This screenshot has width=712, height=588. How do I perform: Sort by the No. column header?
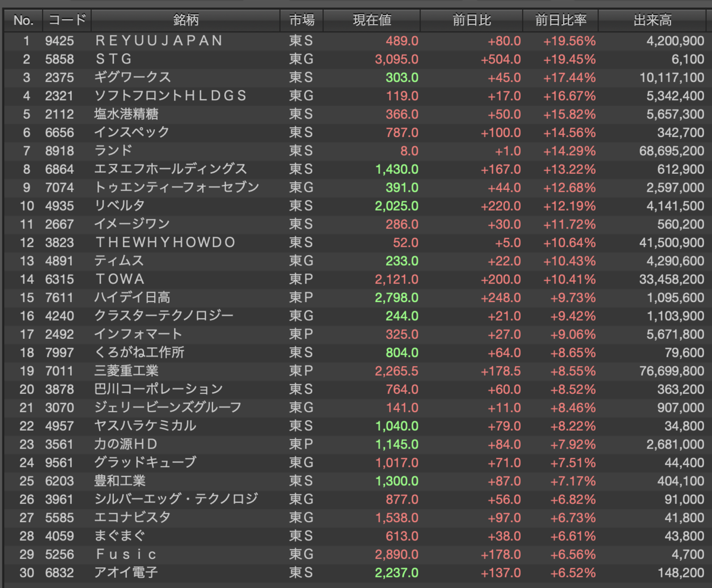click(23, 20)
